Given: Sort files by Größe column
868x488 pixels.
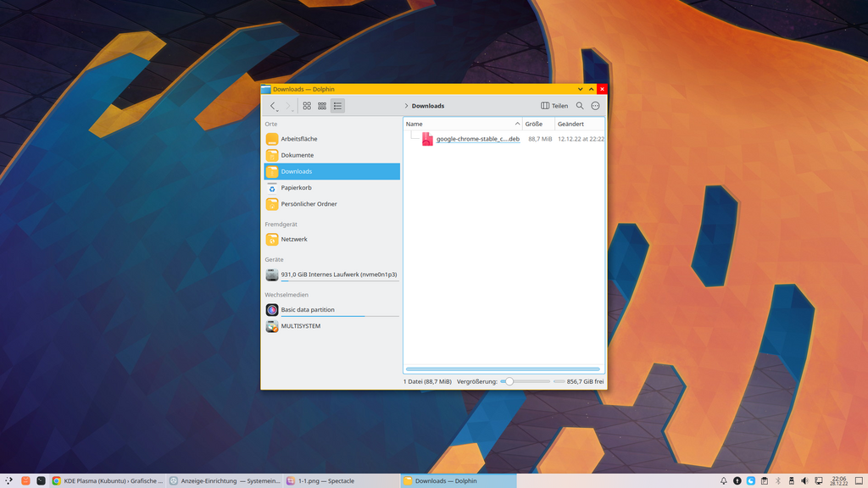Looking at the screenshot, I should pos(534,124).
